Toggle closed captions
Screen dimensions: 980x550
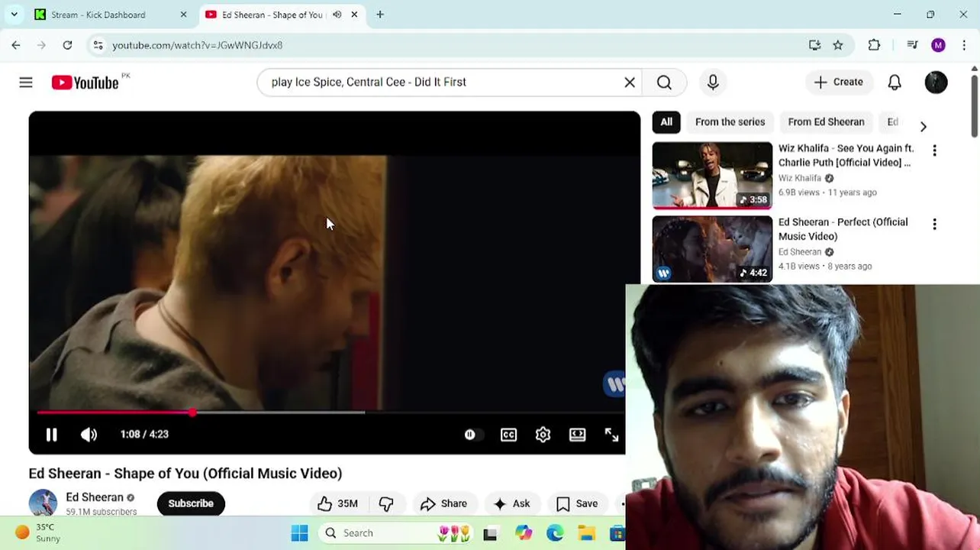coord(508,435)
